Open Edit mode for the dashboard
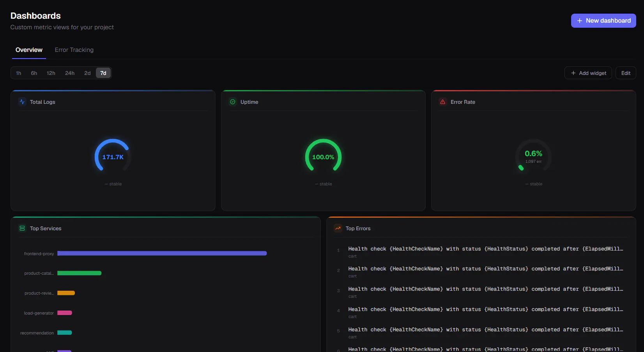 [x=626, y=73]
